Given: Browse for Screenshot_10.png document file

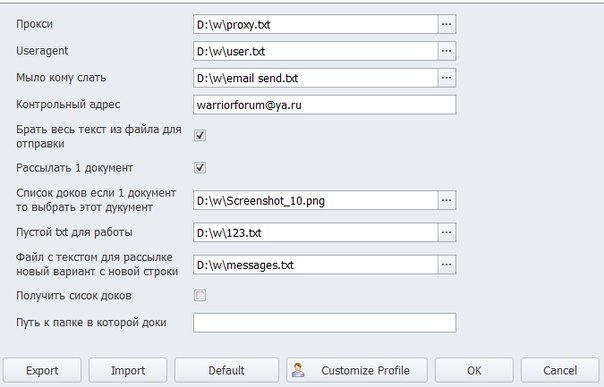Looking at the screenshot, I should [x=447, y=201].
